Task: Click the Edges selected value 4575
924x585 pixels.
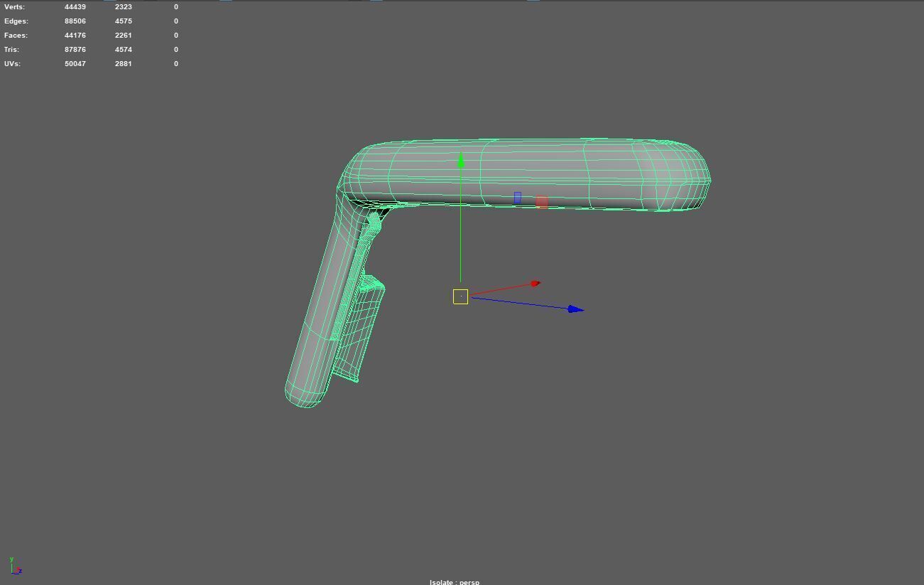Action: click(124, 21)
